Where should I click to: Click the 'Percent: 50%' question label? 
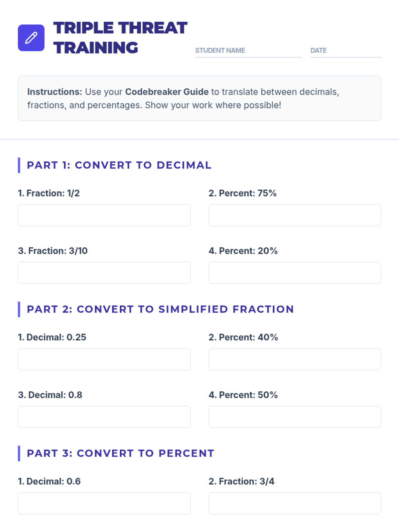point(243,395)
